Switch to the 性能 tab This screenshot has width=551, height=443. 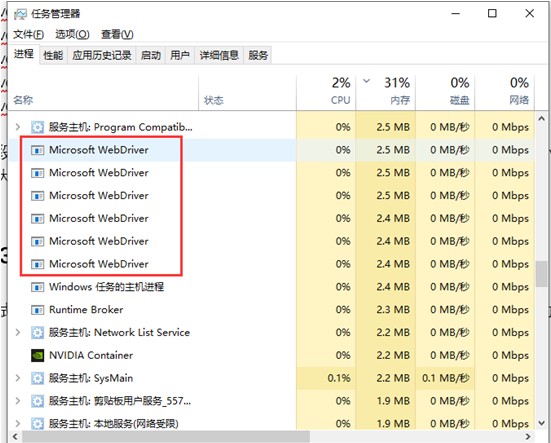coord(53,56)
